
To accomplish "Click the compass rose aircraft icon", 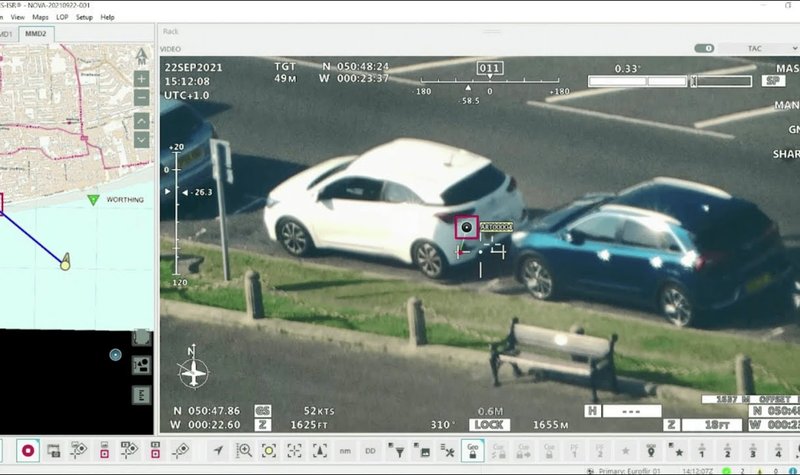I will [x=193, y=373].
